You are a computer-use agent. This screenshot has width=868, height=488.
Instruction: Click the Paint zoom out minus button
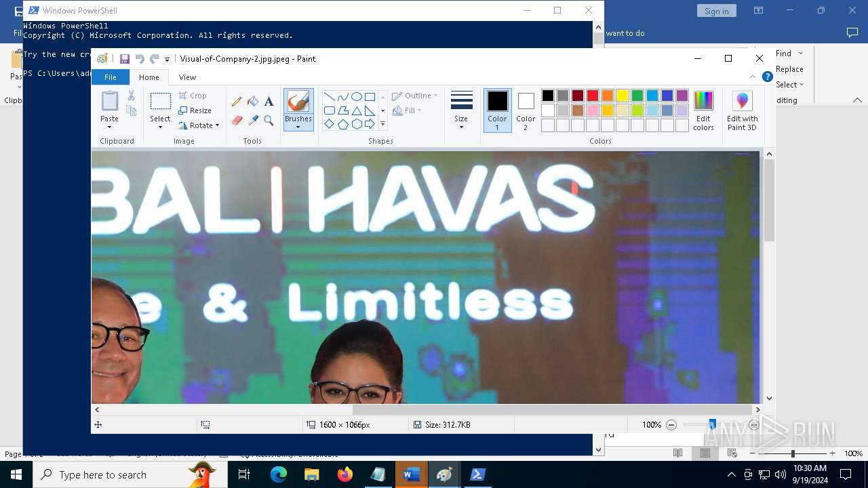[x=671, y=425]
